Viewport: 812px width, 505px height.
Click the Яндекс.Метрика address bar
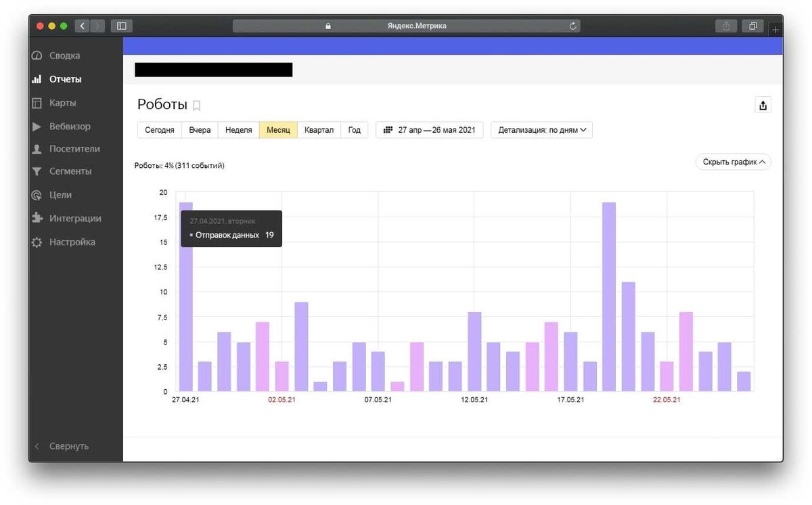406,26
